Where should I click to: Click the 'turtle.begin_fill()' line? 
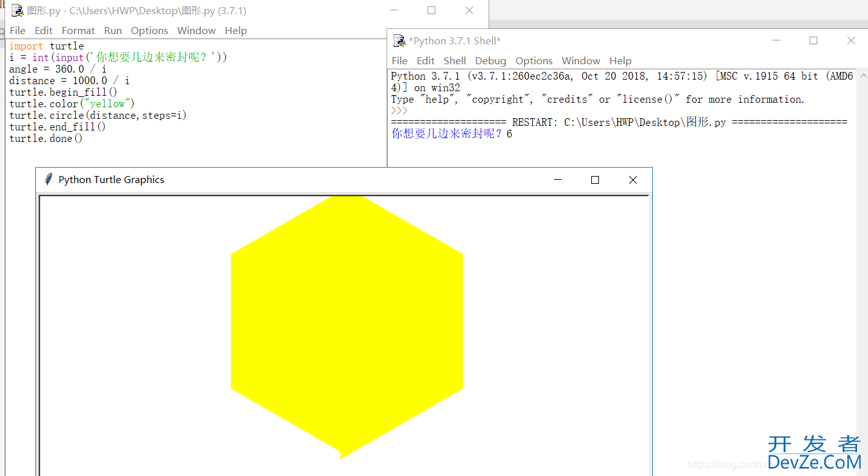64,92
